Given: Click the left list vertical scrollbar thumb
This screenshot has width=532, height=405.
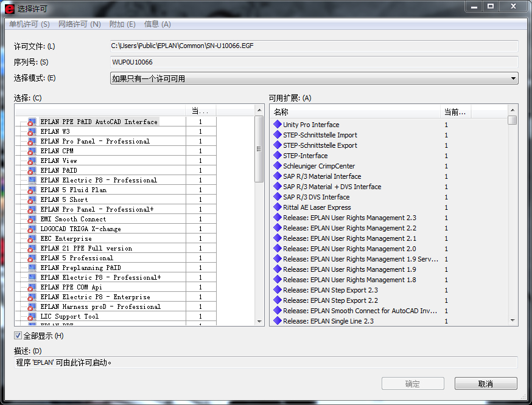Looking at the screenshot, I should 259,149.
